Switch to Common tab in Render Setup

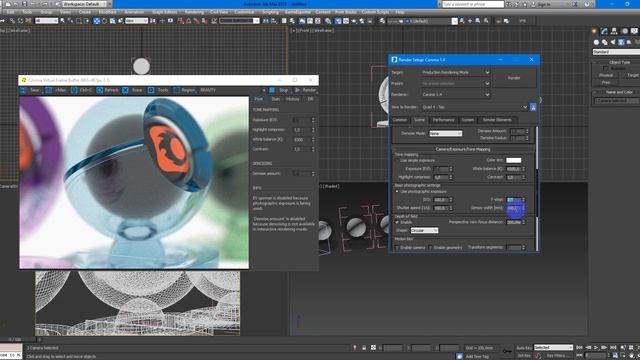400,120
